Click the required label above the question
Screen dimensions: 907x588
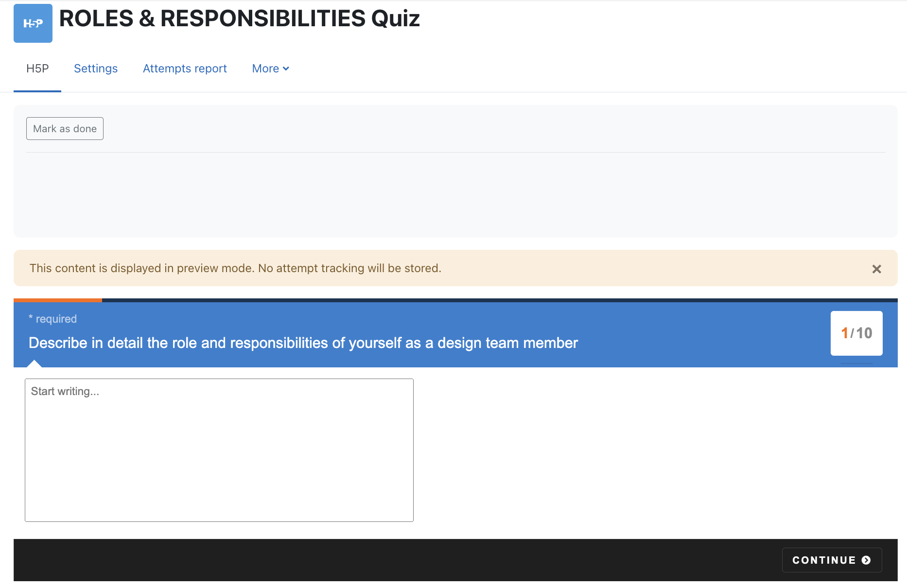pyautogui.click(x=53, y=319)
